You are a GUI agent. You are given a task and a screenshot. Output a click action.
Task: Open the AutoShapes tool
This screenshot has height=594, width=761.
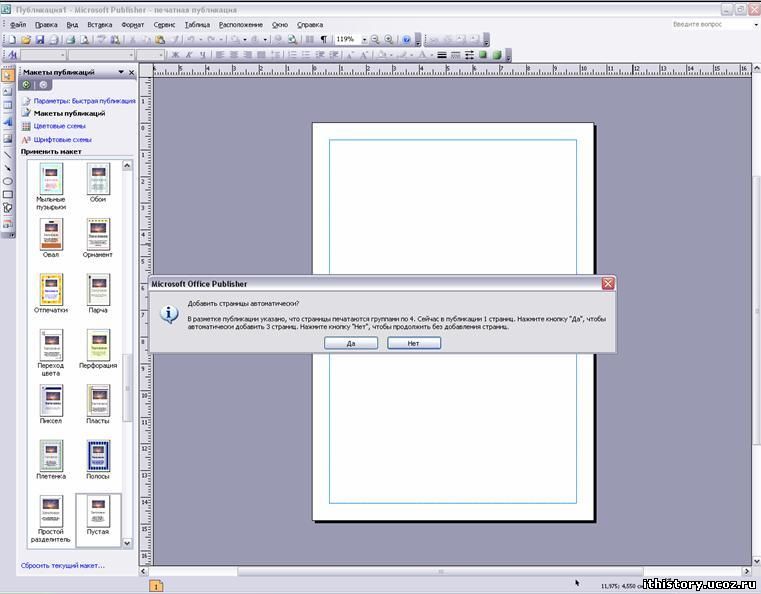point(7,208)
